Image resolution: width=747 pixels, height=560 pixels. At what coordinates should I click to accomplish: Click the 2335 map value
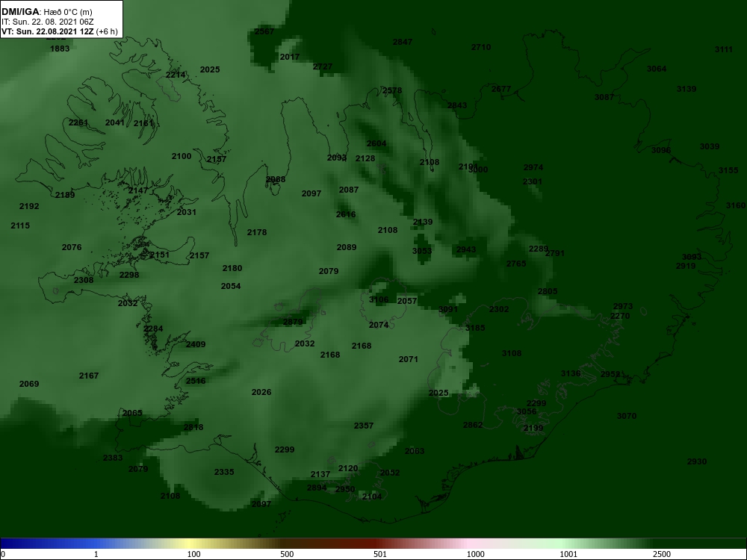(x=224, y=472)
